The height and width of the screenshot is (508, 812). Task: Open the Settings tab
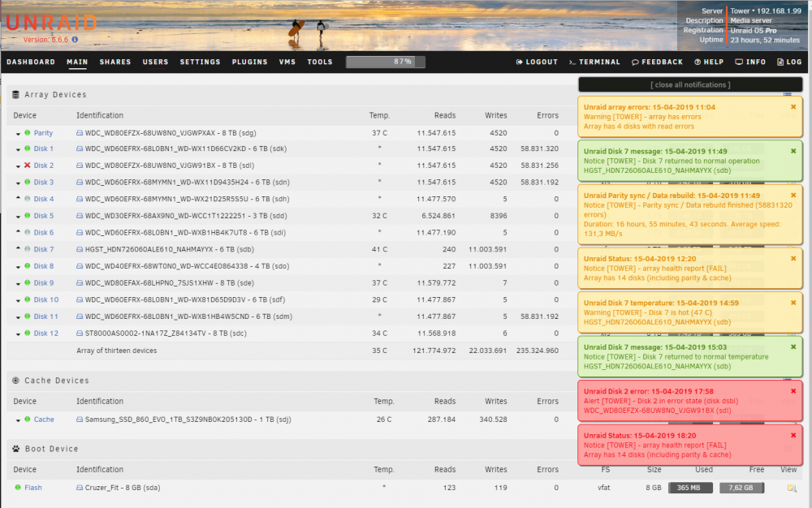pos(200,62)
